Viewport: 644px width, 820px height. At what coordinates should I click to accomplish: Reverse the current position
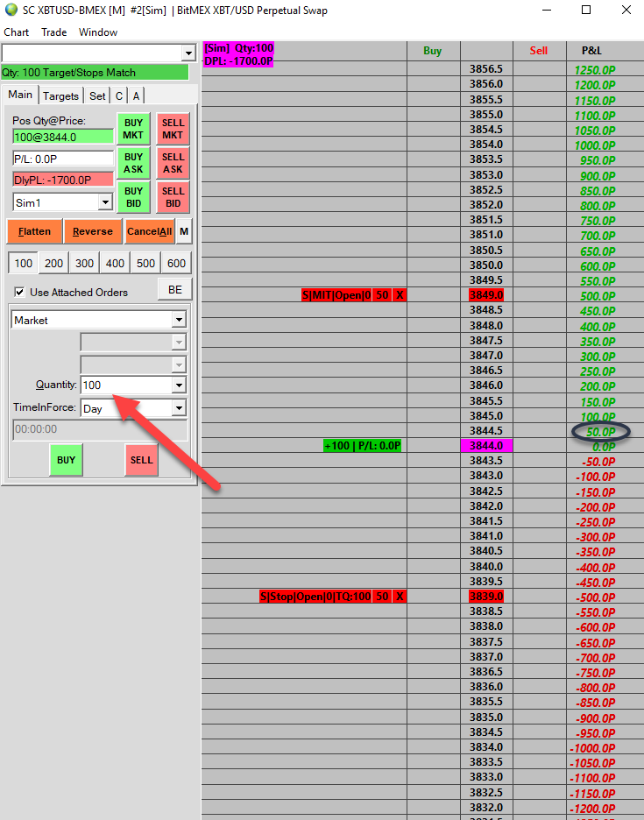click(x=93, y=231)
